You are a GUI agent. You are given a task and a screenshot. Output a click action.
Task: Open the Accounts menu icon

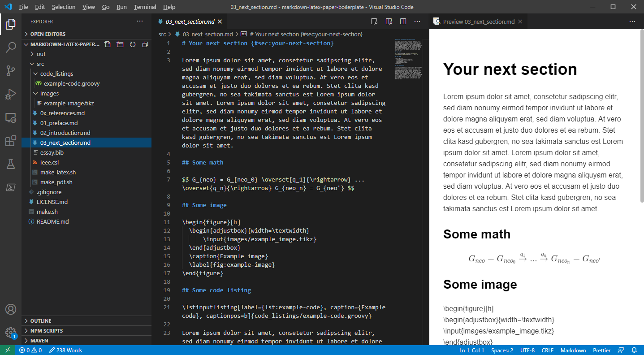point(11,309)
